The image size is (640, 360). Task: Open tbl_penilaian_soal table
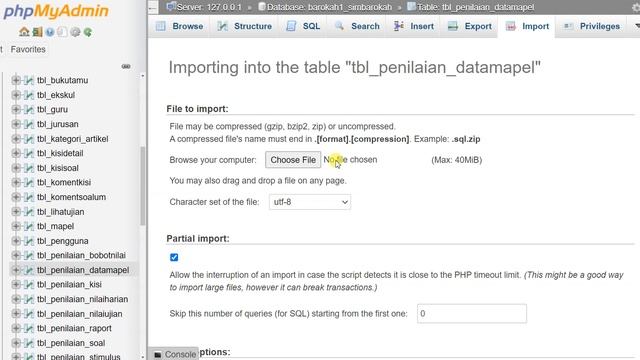pyautogui.click(x=71, y=343)
